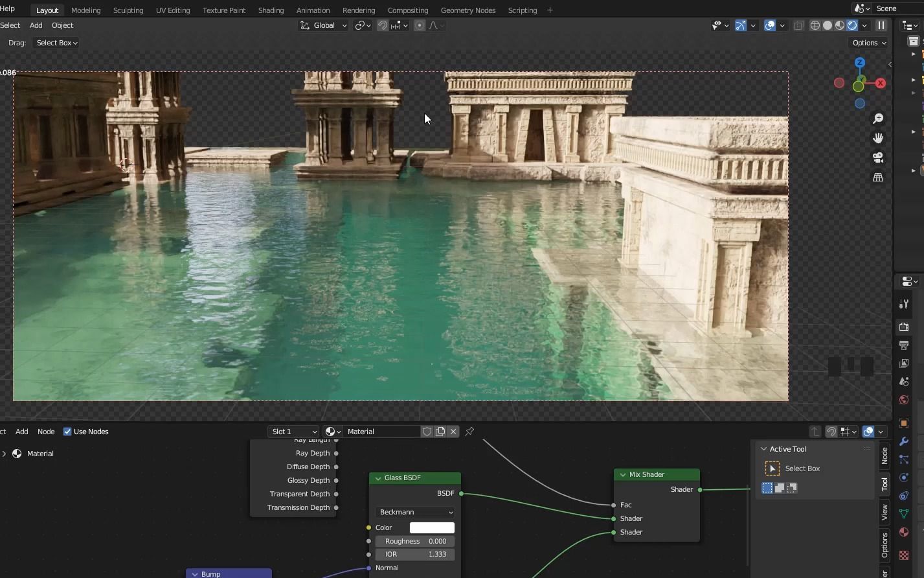Uncheck the Use Nodes checkbox
924x578 pixels.
pyautogui.click(x=67, y=432)
